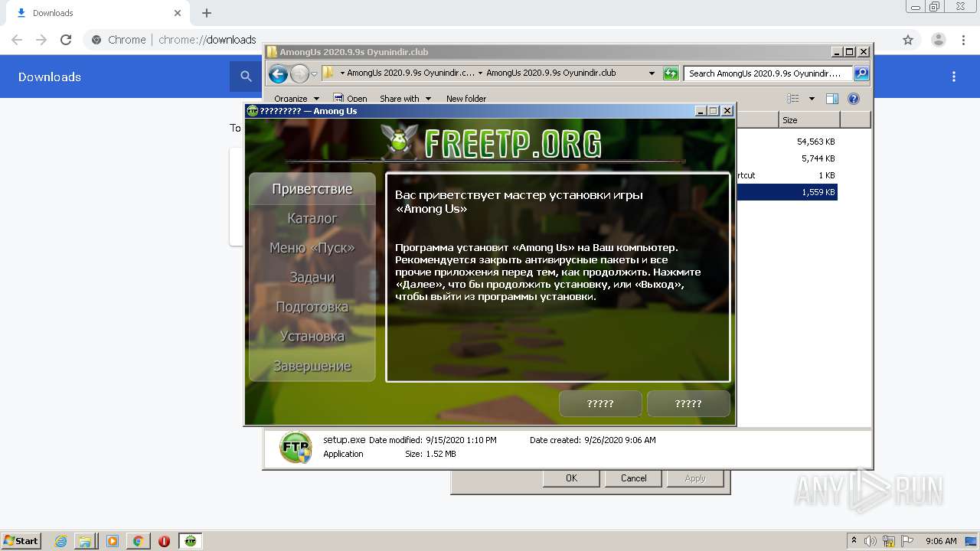Click the Action Center flag icon
This screenshot has width=980, height=551.
[x=908, y=541]
